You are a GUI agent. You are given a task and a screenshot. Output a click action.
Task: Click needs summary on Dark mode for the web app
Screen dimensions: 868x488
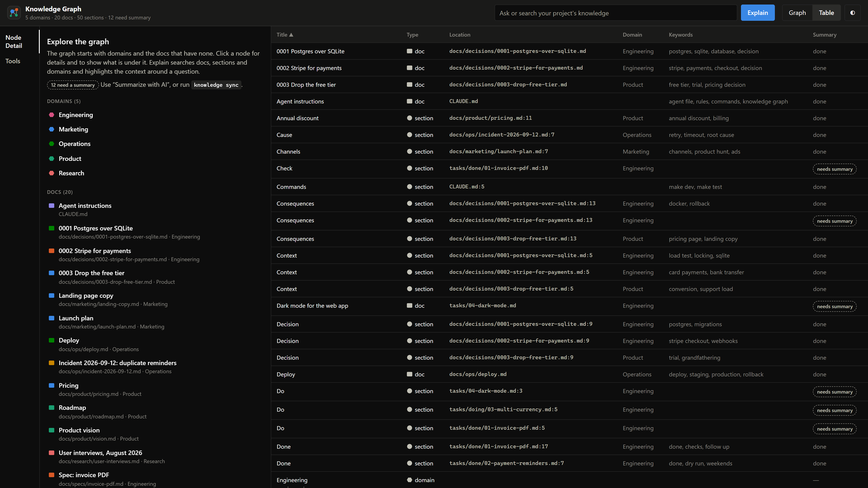tap(835, 306)
